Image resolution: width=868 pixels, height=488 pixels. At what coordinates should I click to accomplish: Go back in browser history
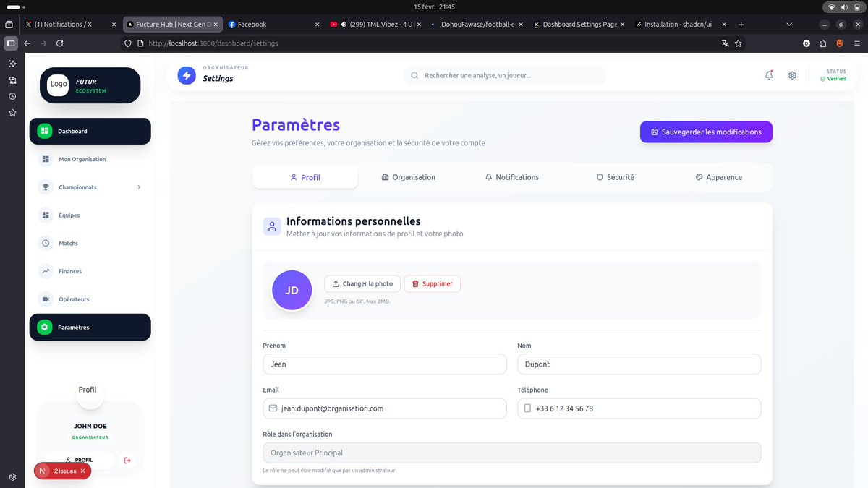tap(27, 43)
